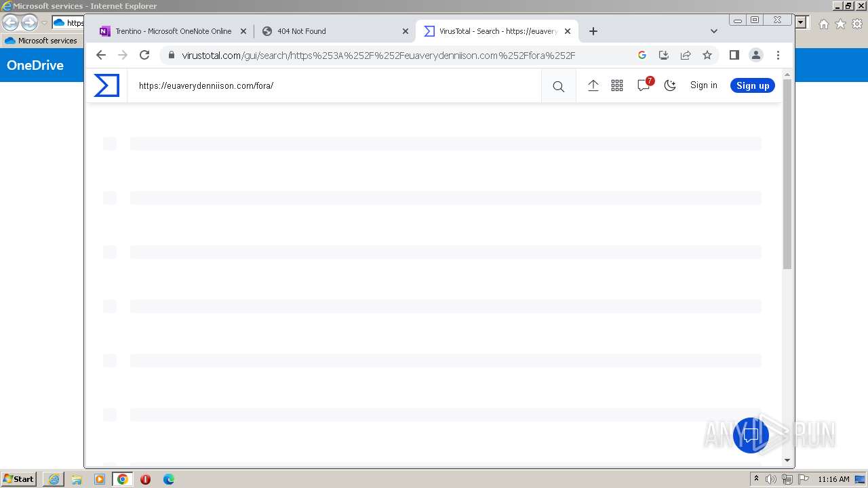Click the padlock site info icon

pyautogui.click(x=171, y=56)
